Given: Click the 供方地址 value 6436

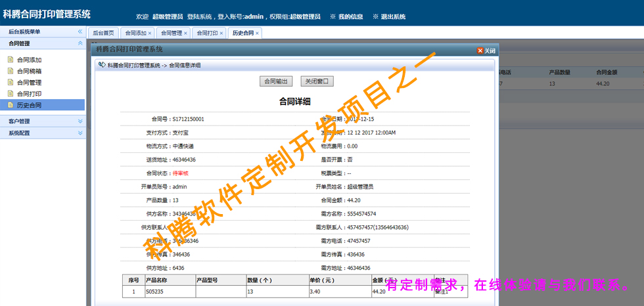Looking at the screenshot, I should click(x=178, y=269).
